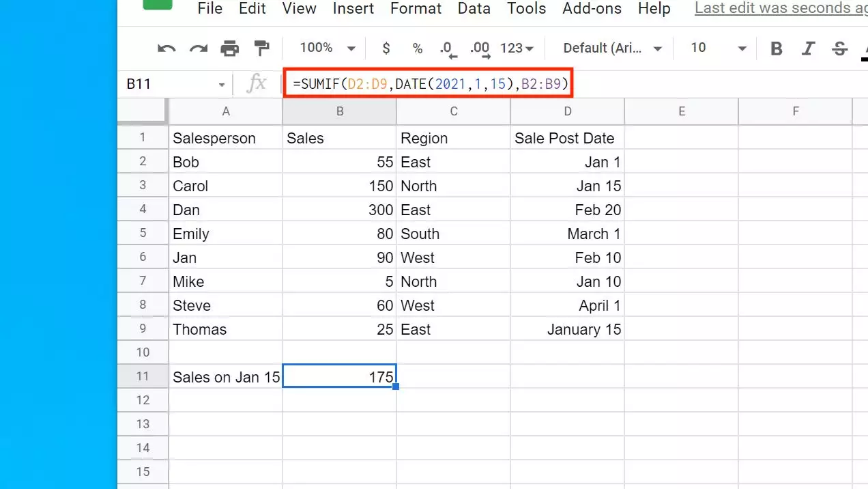
Task: Format as currency with dollar icon
Action: tap(386, 48)
